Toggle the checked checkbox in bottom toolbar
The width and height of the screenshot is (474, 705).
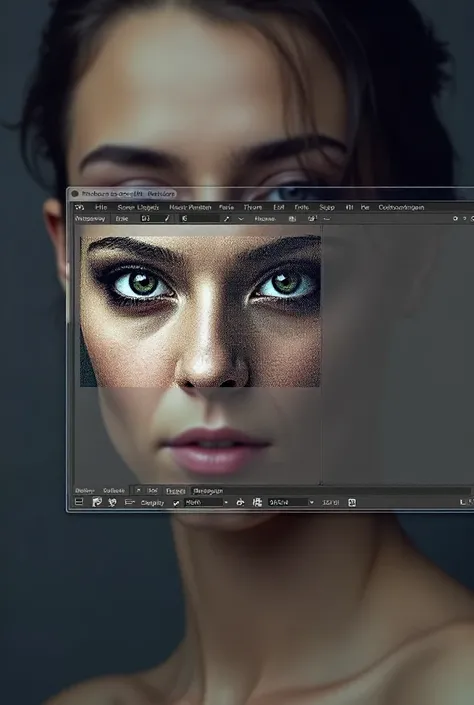(176, 503)
